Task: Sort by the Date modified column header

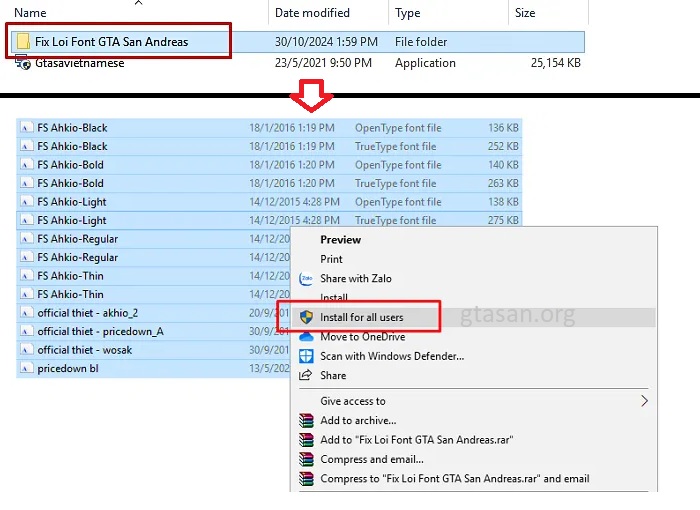Action: tap(312, 13)
